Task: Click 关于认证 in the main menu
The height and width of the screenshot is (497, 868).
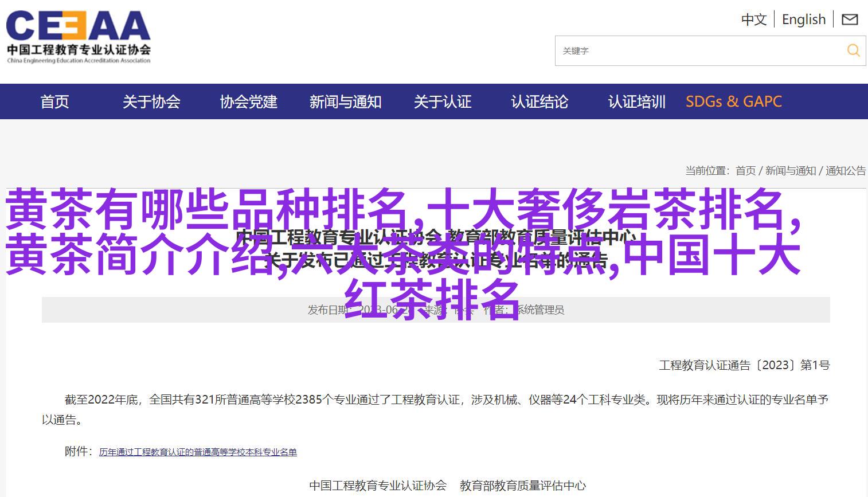Action: coord(442,102)
